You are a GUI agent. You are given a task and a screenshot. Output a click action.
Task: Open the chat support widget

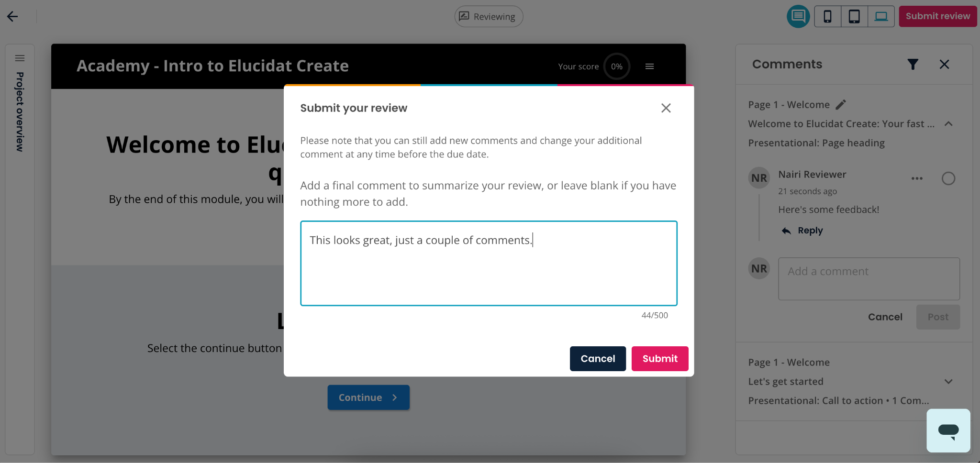pyautogui.click(x=948, y=430)
